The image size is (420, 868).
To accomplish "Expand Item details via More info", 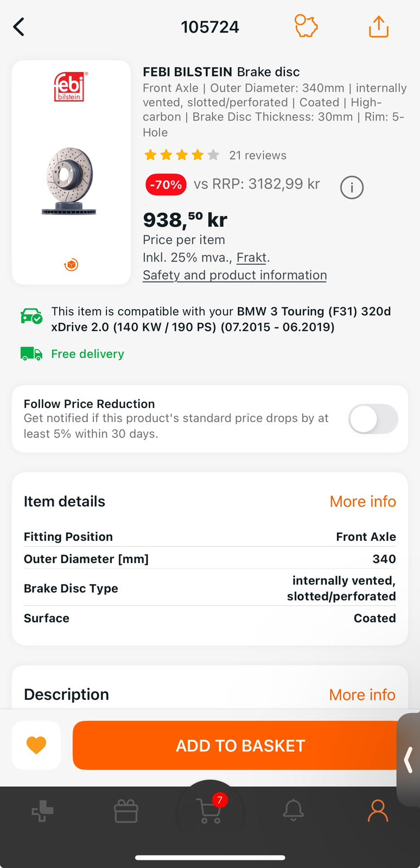I will (x=362, y=501).
